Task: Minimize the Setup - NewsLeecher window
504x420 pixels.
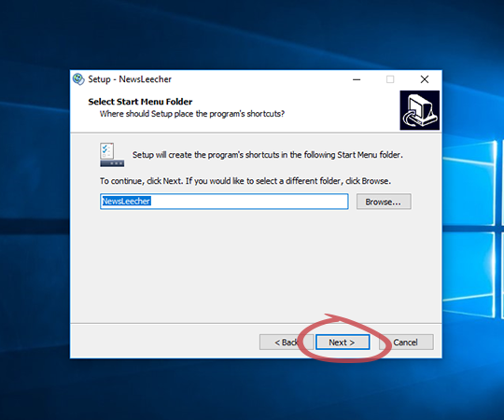Action: pos(357,79)
